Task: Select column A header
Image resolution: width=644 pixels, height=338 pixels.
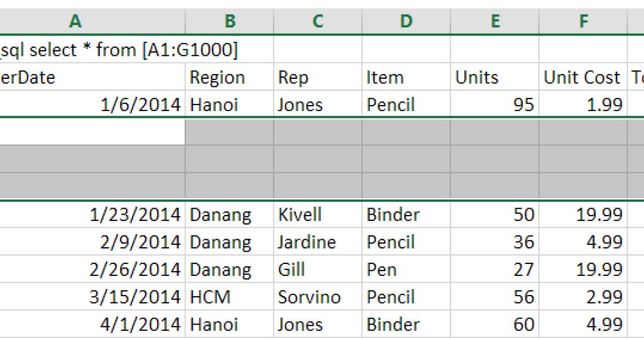Action: 75,21
